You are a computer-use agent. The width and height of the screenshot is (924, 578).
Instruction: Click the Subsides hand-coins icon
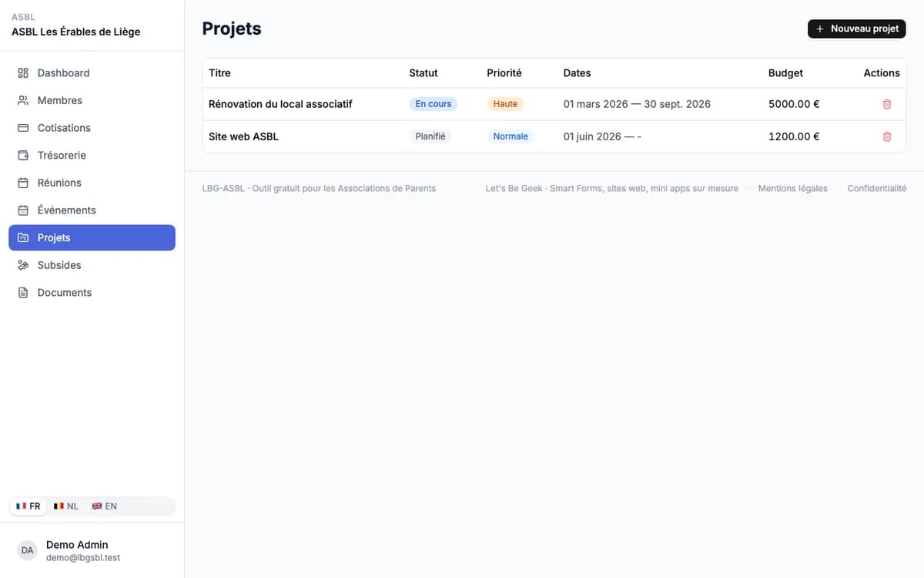(23, 265)
